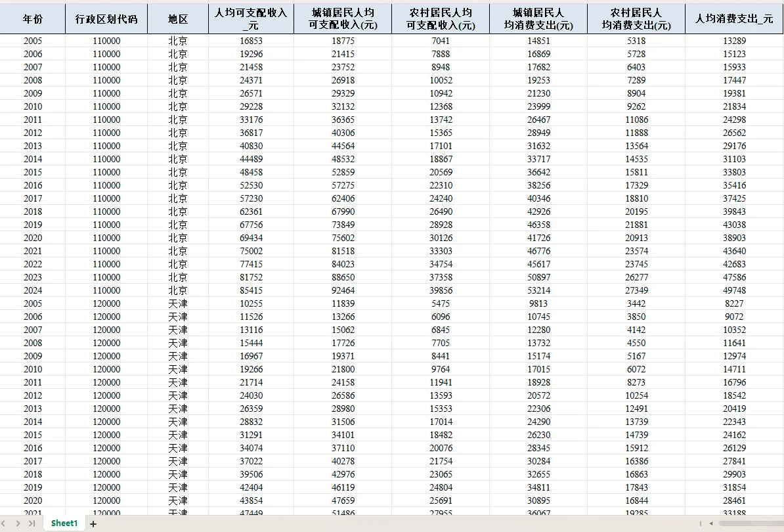Select cell 17014 in Tianjin 2014 row
This screenshot has height=532, width=784.
tap(441, 422)
